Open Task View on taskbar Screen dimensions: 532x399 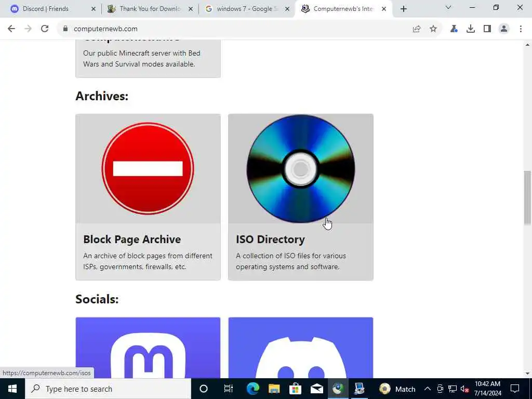click(x=229, y=389)
